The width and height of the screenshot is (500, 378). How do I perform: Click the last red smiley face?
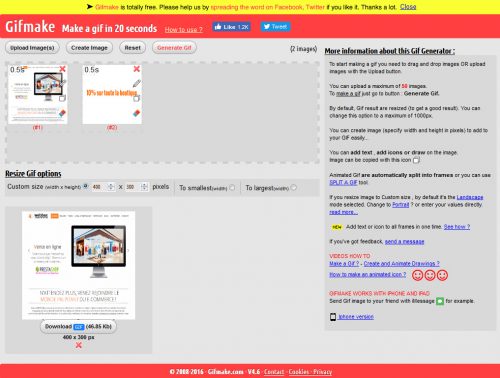point(442,275)
